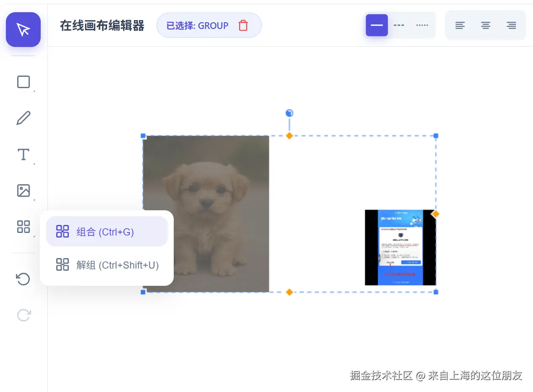Expand group tool options arrow
Image resolution: width=533 pixels, height=392 pixels.
tap(34, 237)
